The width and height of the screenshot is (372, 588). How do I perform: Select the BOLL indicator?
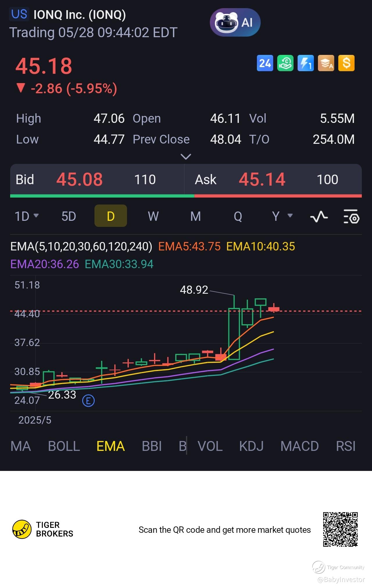click(64, 446)
